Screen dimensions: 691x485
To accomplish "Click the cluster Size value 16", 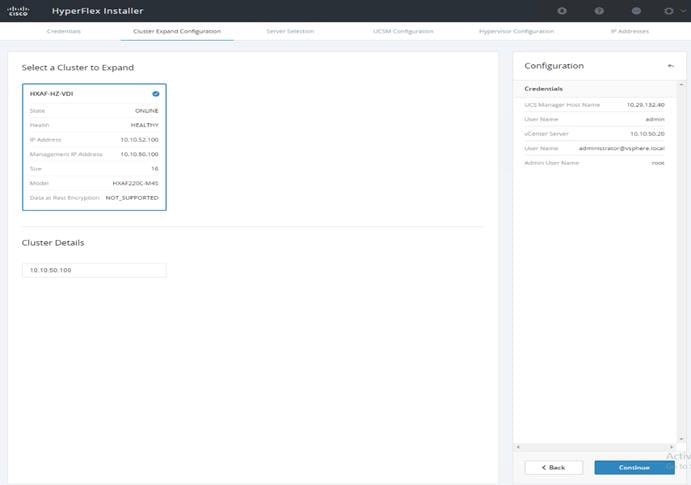I will (155, 169).
